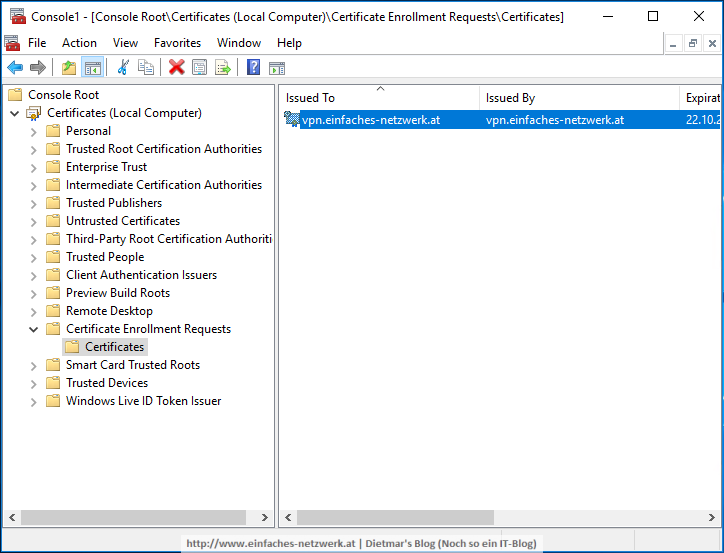Click the Expiration Date column header
724x553 pixels.
pyautogui.click(x=700, y=98)
